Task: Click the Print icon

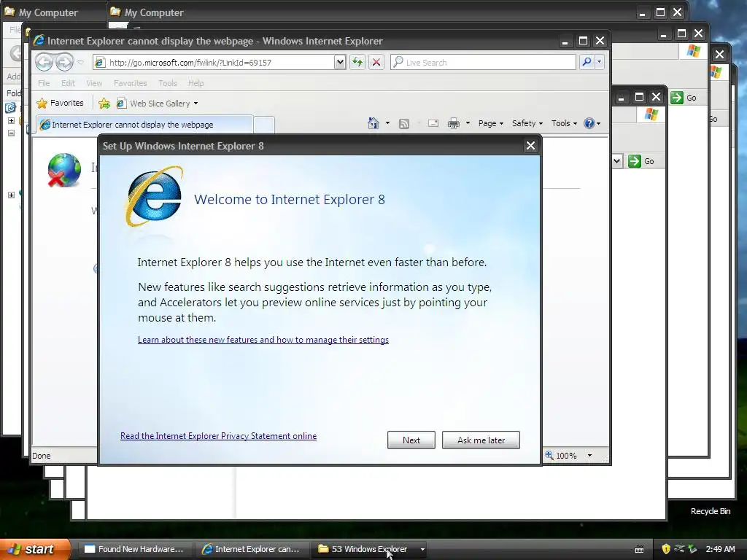Action: coord(454,124)
